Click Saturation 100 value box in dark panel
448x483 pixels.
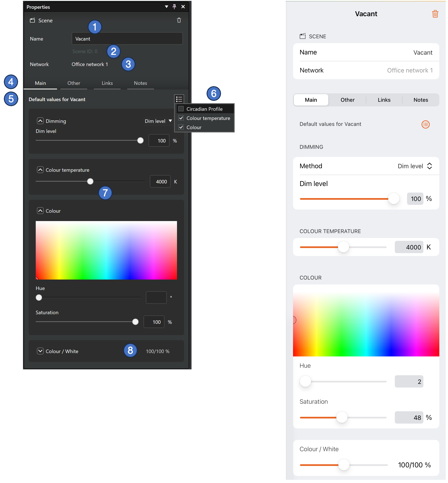point(154,322)
